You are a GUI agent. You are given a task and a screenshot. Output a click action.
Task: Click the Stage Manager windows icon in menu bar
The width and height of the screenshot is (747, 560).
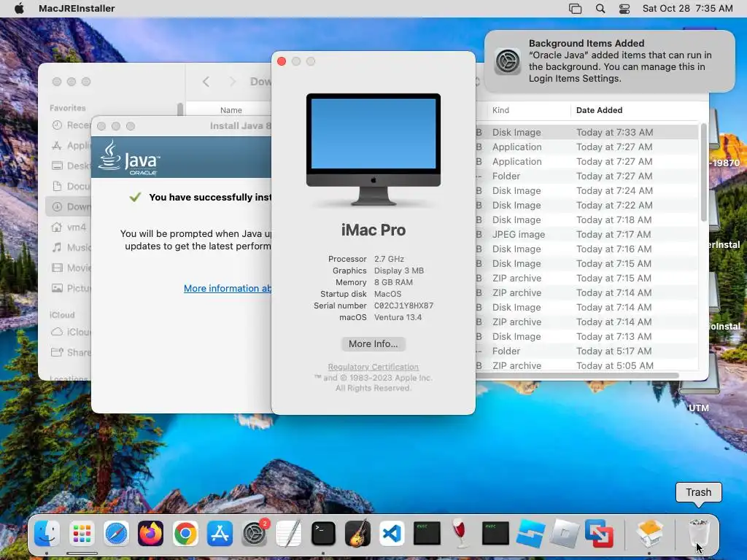[575, 9]
